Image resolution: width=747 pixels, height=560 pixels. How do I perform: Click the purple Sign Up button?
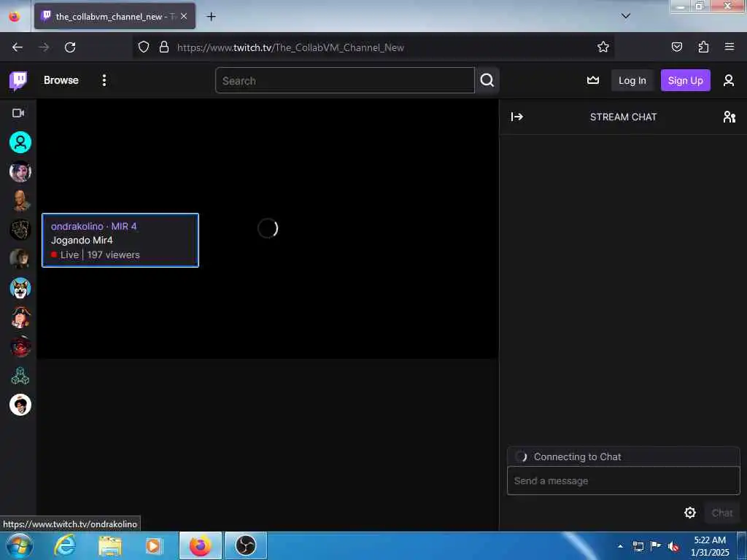(685, 80)
